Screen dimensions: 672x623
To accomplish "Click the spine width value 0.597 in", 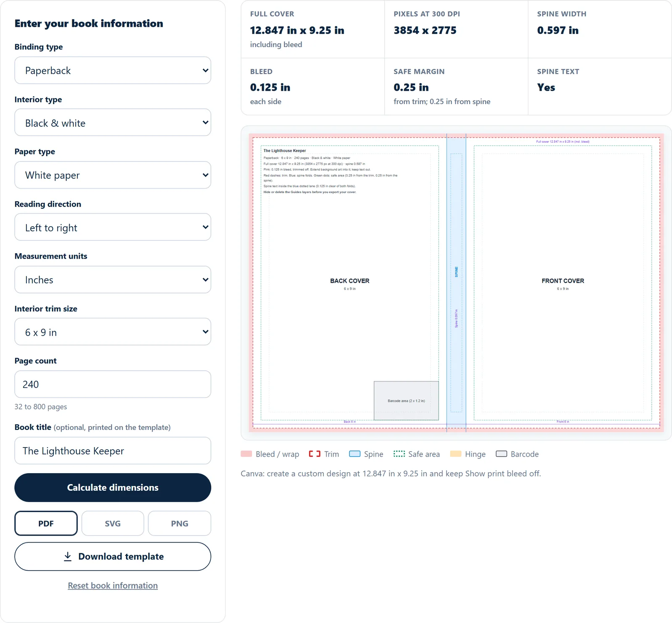I will click(558, 30).
